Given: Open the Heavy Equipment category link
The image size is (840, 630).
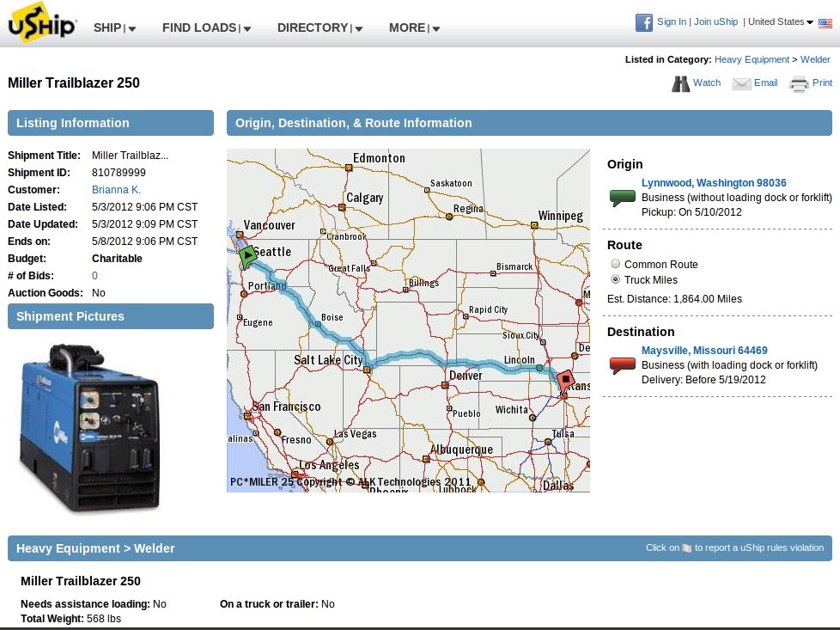Looking at the screenshot, I should (752, 59).
